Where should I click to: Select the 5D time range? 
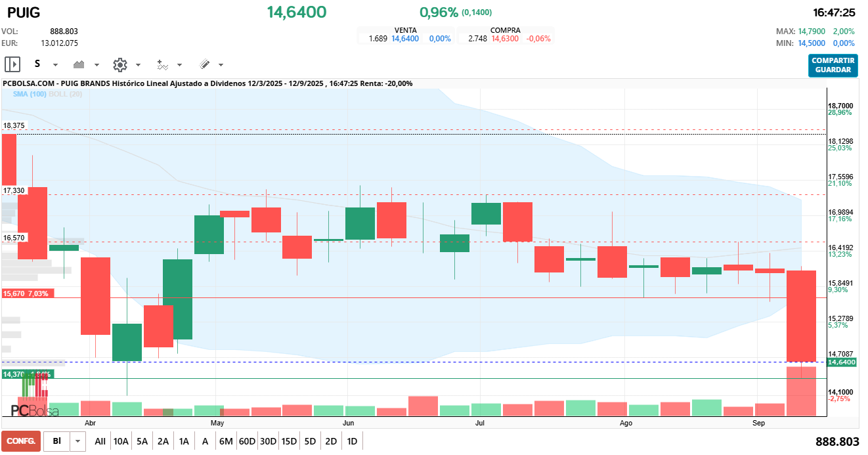[x=310, y=441]
